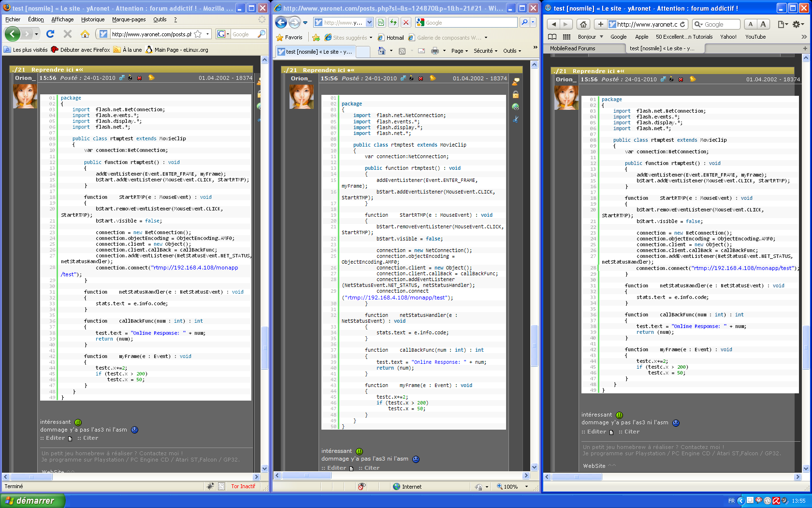The height and width of the screenshot is (508, 812).
Task: Click the Firefox home button
Action: [85, 34]
